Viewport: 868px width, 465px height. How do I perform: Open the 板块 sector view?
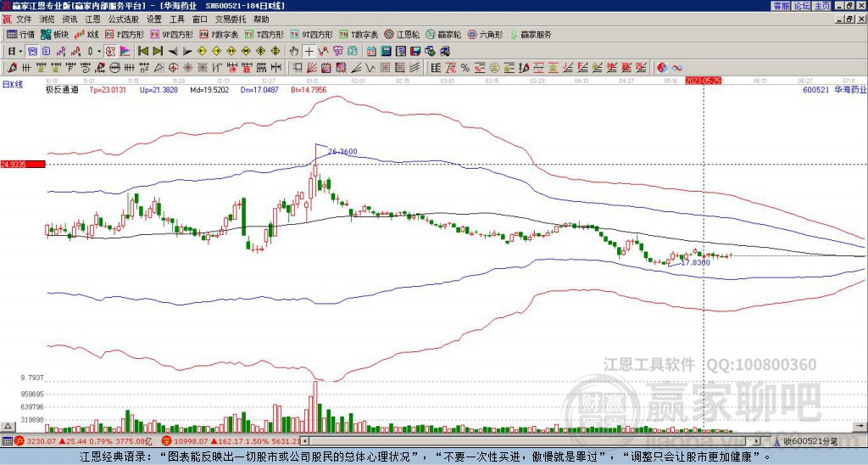pos(54,34)
